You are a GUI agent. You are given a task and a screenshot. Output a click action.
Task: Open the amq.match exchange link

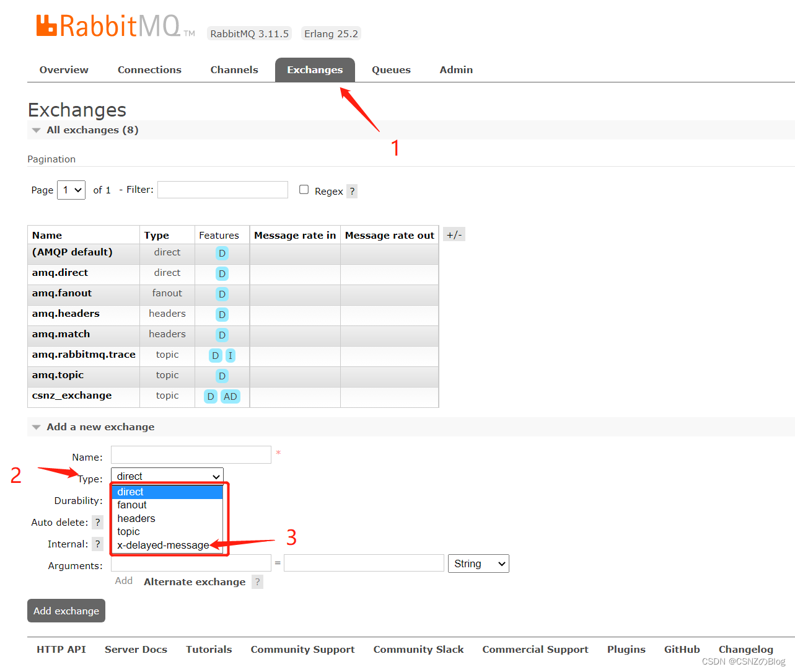point(61,334)
